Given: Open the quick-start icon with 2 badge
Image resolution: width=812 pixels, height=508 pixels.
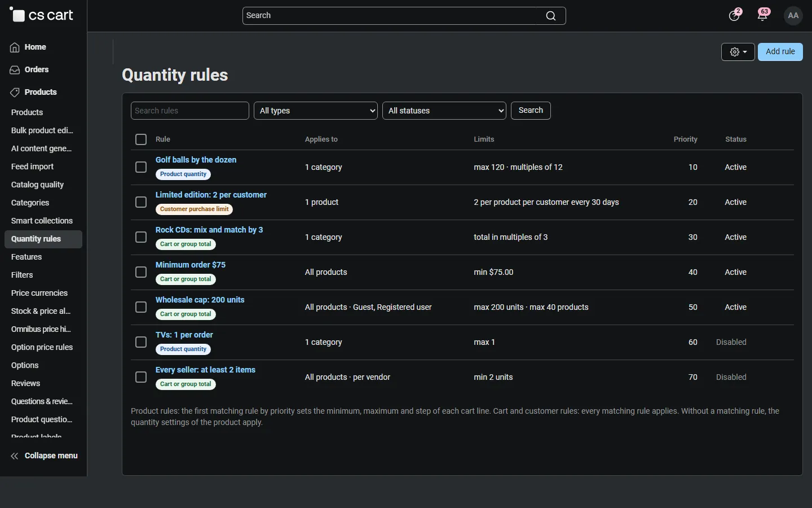Looking at the screenshot, I should [735, 15].
